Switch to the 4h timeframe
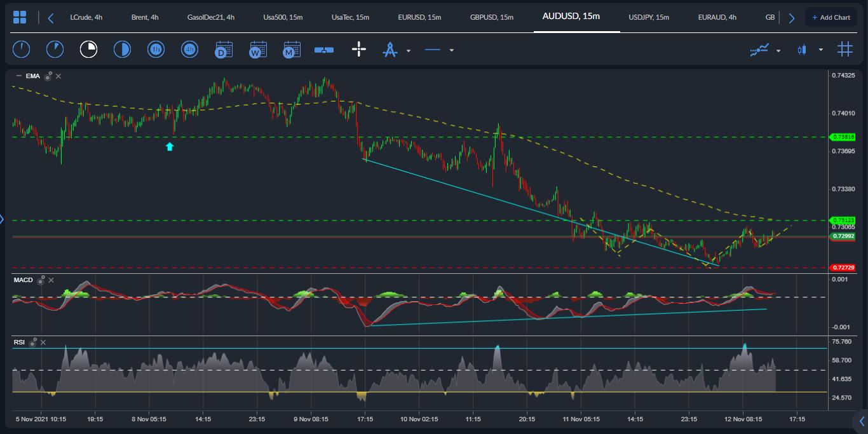The height and width of the screenshot is (434, 868). click(x=189, y=49)
